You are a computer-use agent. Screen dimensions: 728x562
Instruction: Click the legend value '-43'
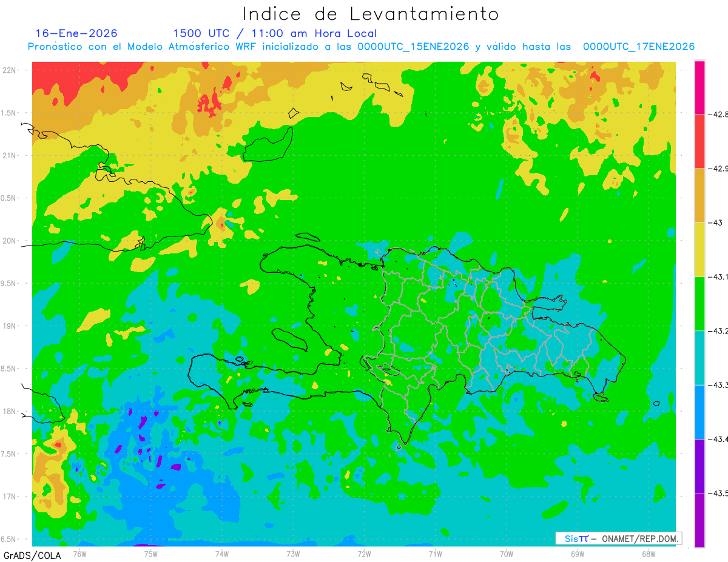click(x=715, y=222)
